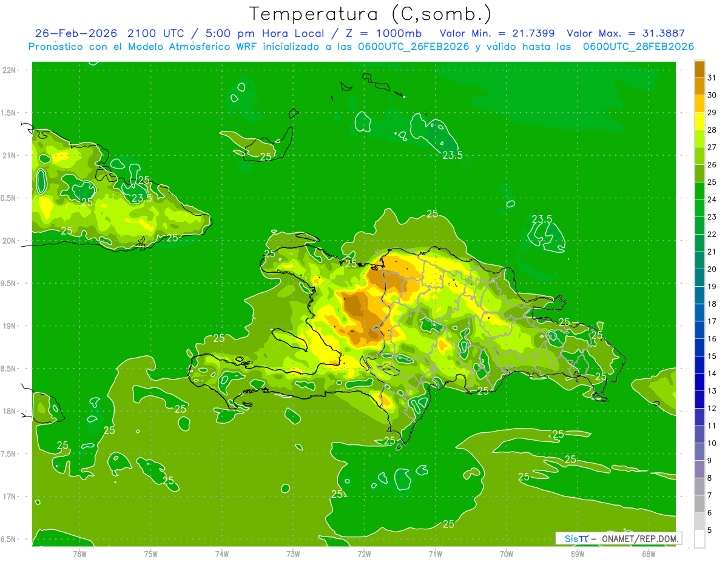Click the '21N' latitude axis label
This screenshot has width=728, height=562.
(x=10, y=155)
